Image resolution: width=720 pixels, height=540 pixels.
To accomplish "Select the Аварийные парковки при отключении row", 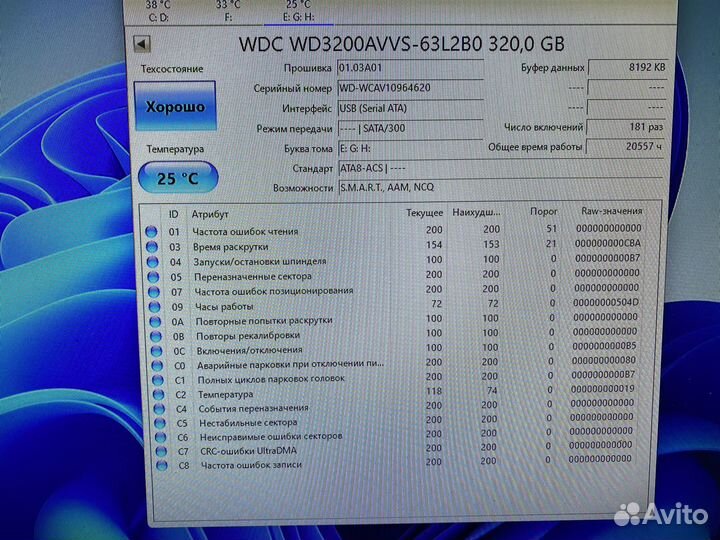I will click(394, 363).
